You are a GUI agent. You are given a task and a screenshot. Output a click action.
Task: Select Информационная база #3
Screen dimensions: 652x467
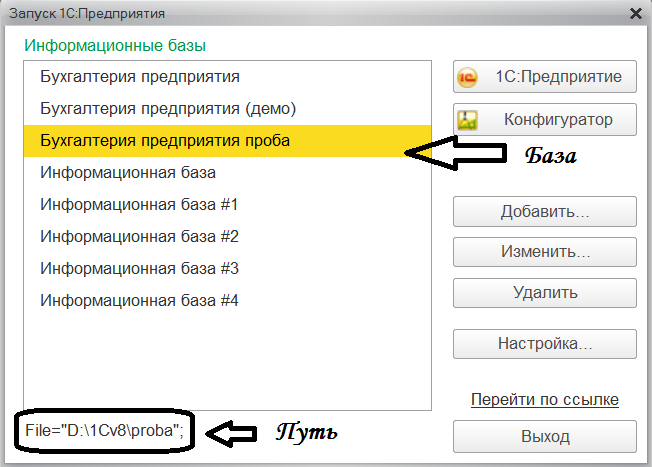(227, 269)
